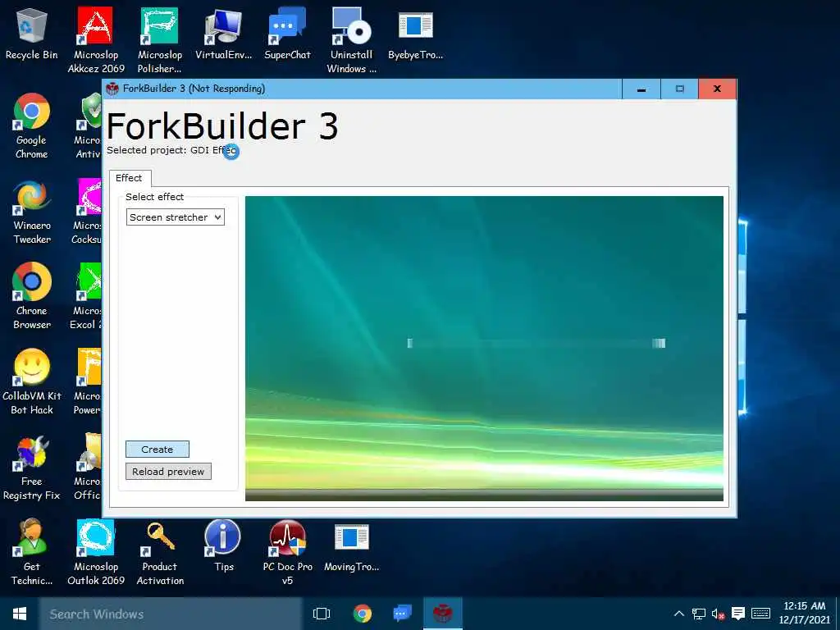Open SuperChat from the taskbar

(402, 614)
